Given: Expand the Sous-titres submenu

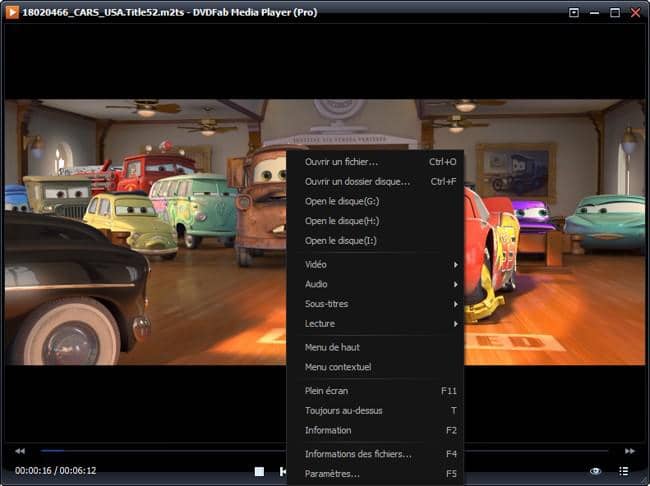Looking at the screenshot, I should click(375, 304).
